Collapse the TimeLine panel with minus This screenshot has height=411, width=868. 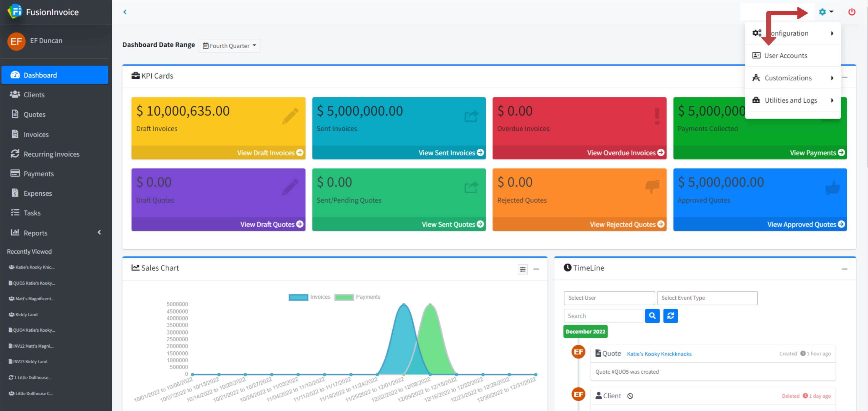click(x=844, y=269)
